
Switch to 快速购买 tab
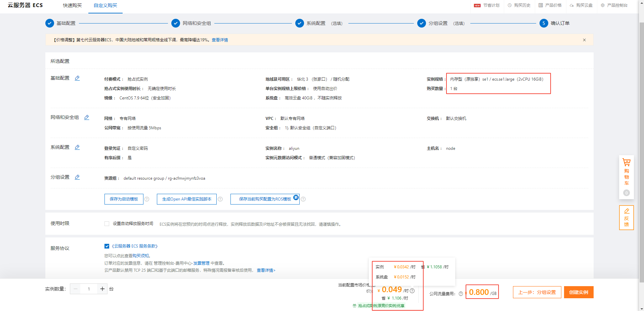pyautogui.click(x=72, y=5)
